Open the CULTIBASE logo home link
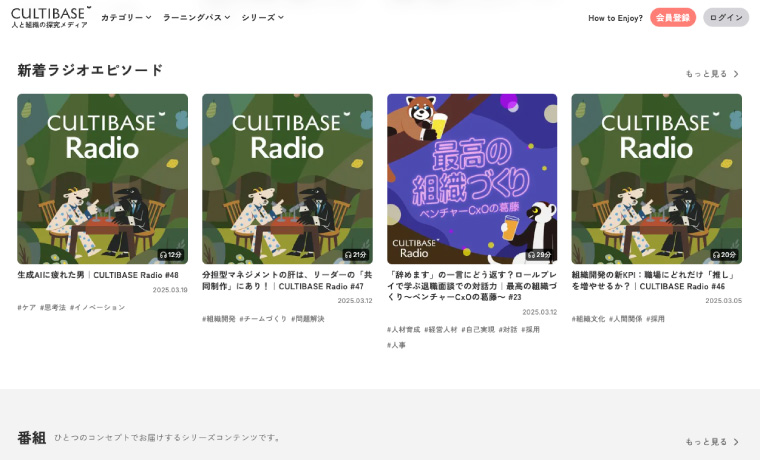The width and height of the screenshot is (760, 460). click(51, 17)
